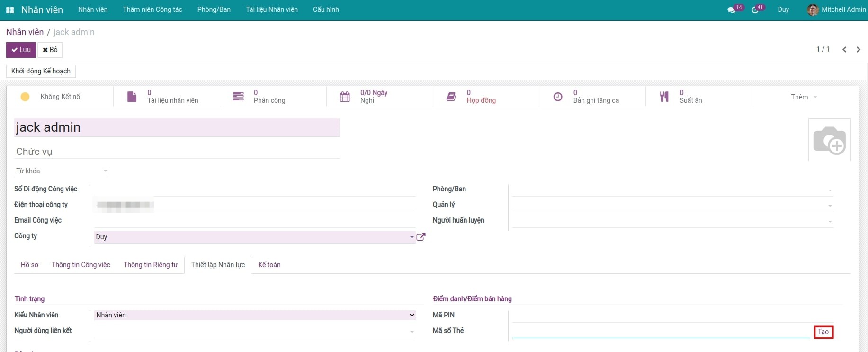Click the Nghỉ calendar icon

[x=345, y=97]
